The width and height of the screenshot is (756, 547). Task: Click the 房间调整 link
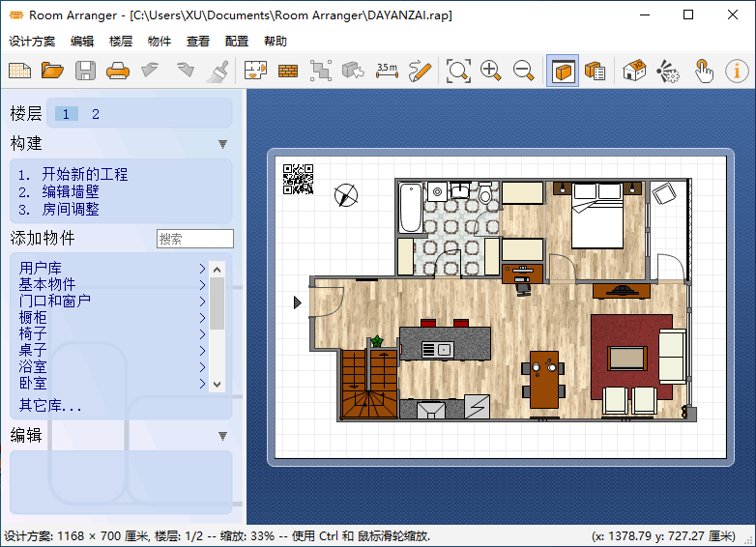[x=71, y=209]
